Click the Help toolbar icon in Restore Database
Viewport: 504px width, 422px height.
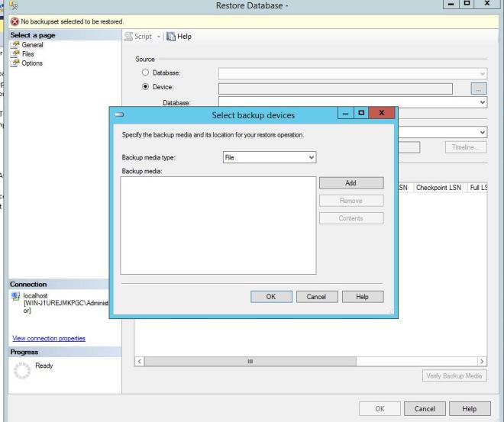click(171, 37)
